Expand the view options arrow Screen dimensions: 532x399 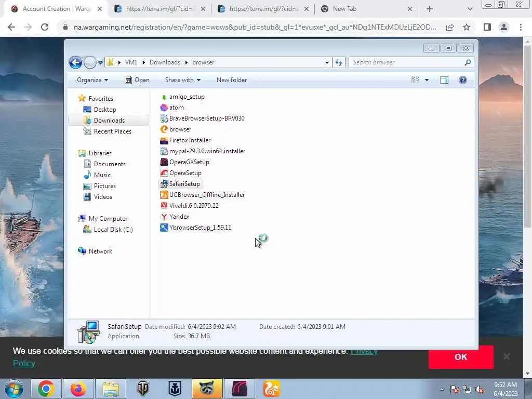click(x=427, y=80)
